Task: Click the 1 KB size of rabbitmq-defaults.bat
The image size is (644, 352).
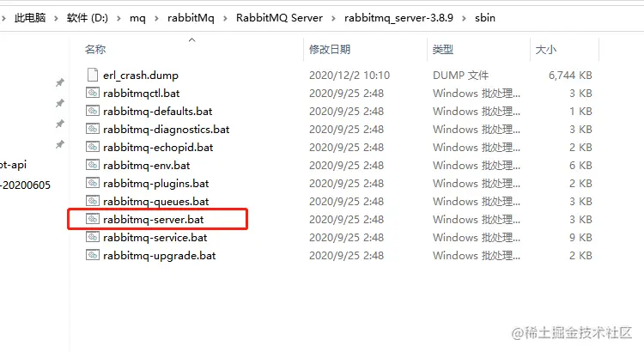Action: tap(580, 111)
